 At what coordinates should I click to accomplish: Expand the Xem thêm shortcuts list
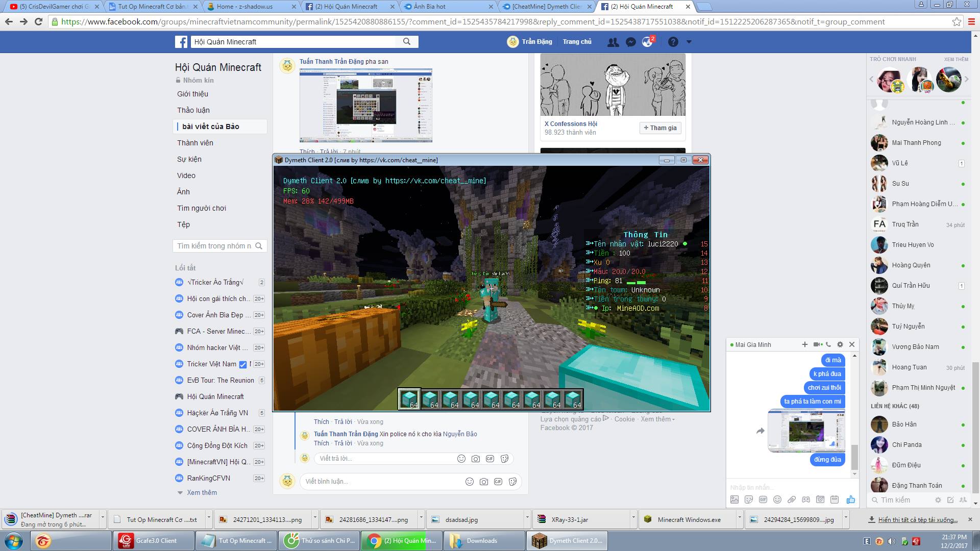pos(202,492)
